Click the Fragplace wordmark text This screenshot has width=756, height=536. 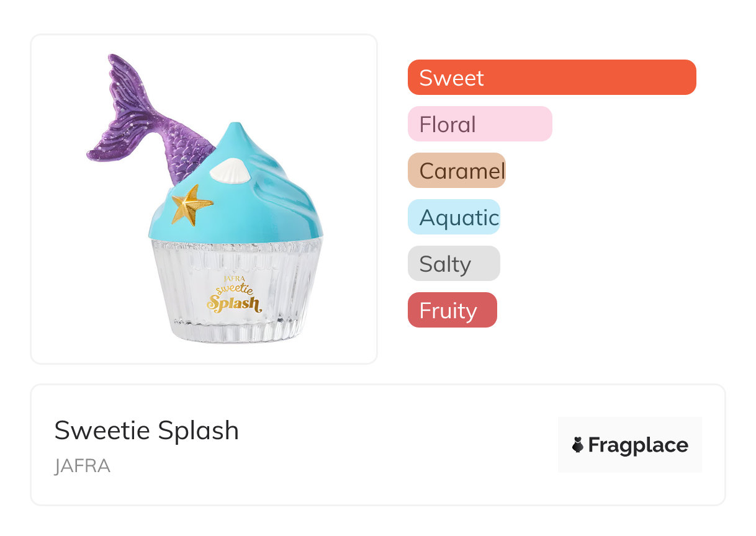click(x=638, y=445)
